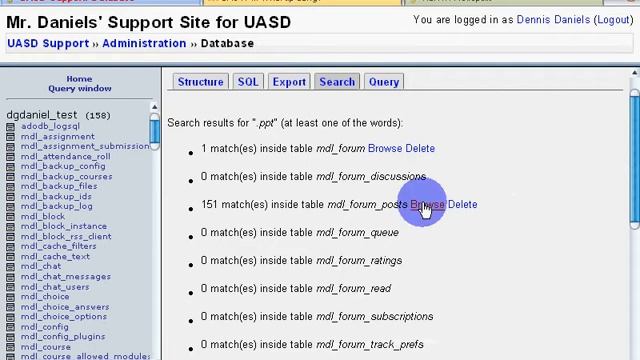Open mdl_attendance_roll table
The image size is (640, 360).
(x=66, y=156)
